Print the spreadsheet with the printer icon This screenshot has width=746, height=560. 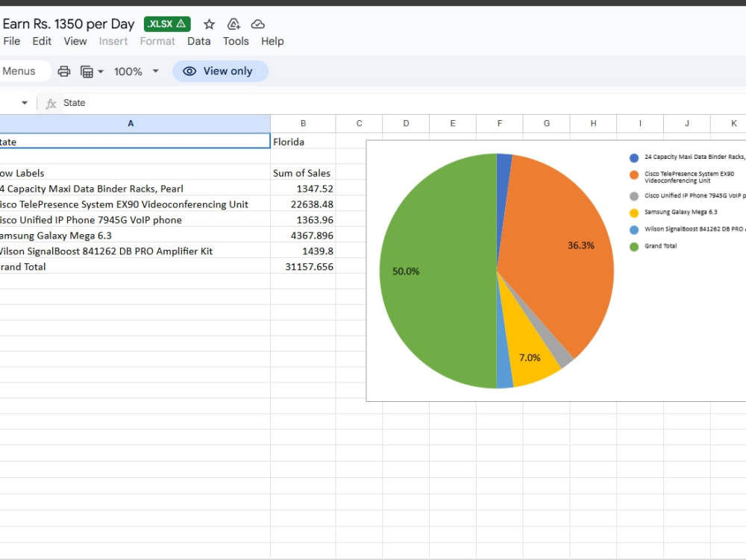pos(63,72)
